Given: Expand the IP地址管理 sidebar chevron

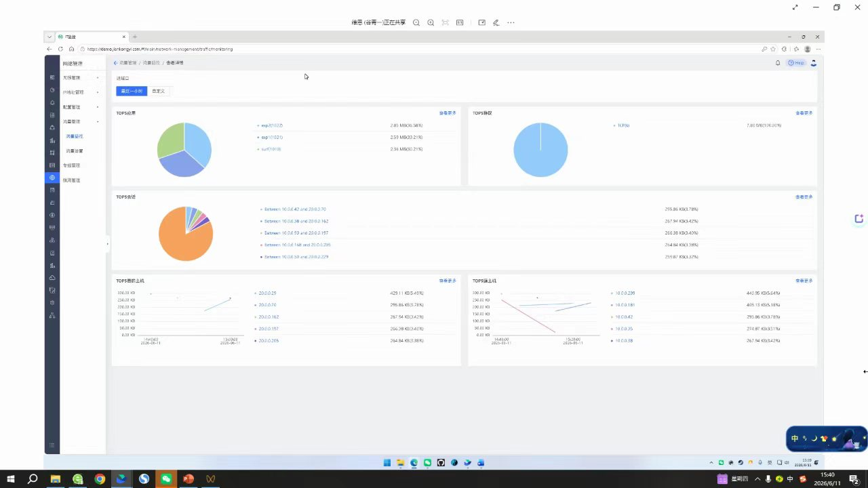Looking at the screenshot, I should 98,92.
